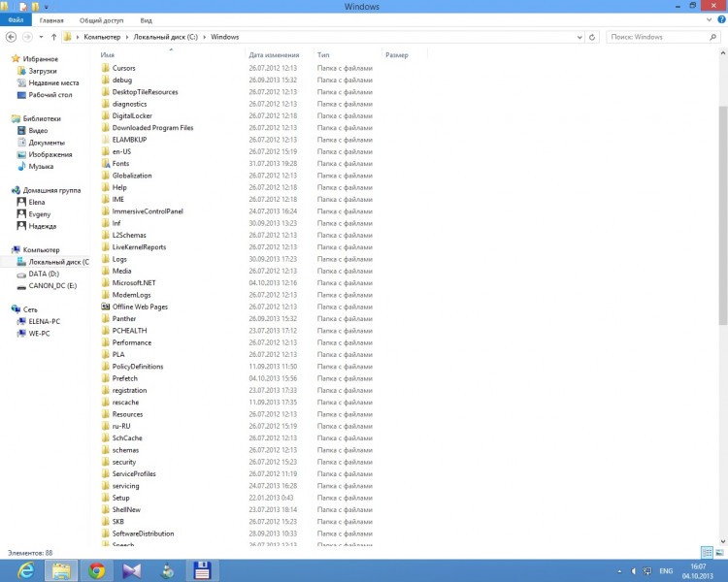728x582 pixels.
Task: Sort by the Тип column header
Action: [323, 54]
